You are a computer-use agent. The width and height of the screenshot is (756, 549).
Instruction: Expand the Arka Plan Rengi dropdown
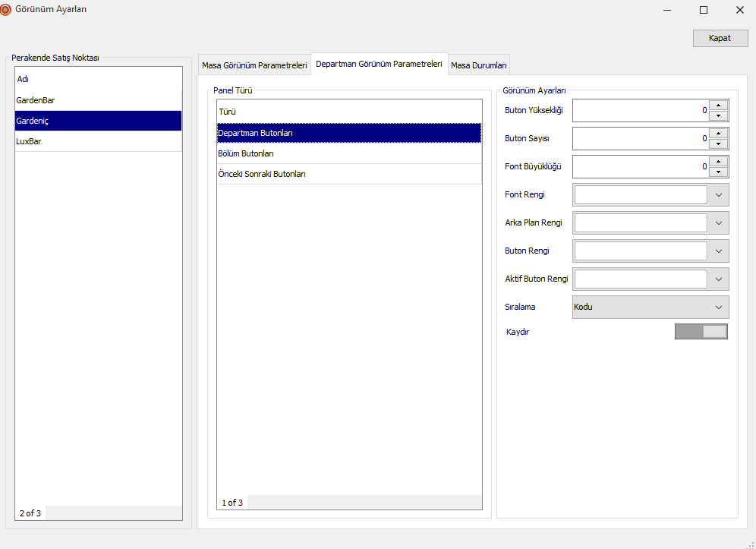pos(719,223)
